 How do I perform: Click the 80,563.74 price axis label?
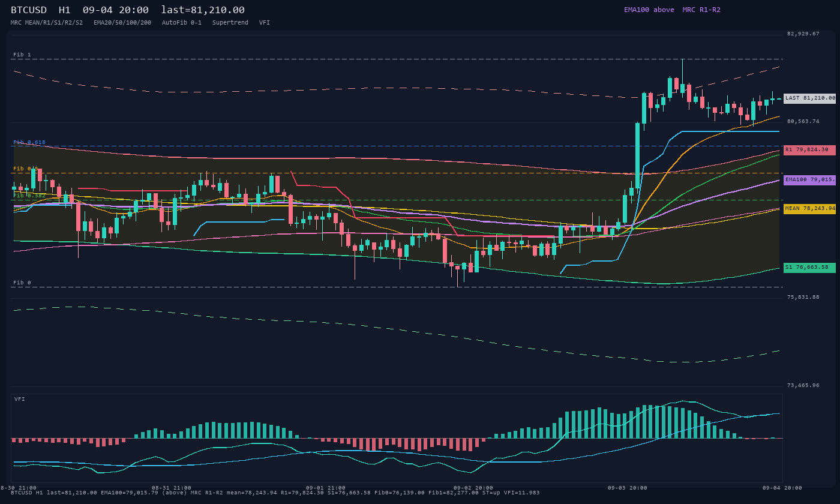803,121
